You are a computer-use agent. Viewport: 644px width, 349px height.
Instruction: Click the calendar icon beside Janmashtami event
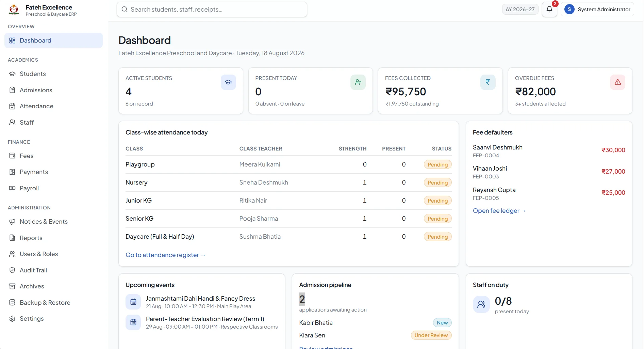pyautogui.click(x=133, y=302)
